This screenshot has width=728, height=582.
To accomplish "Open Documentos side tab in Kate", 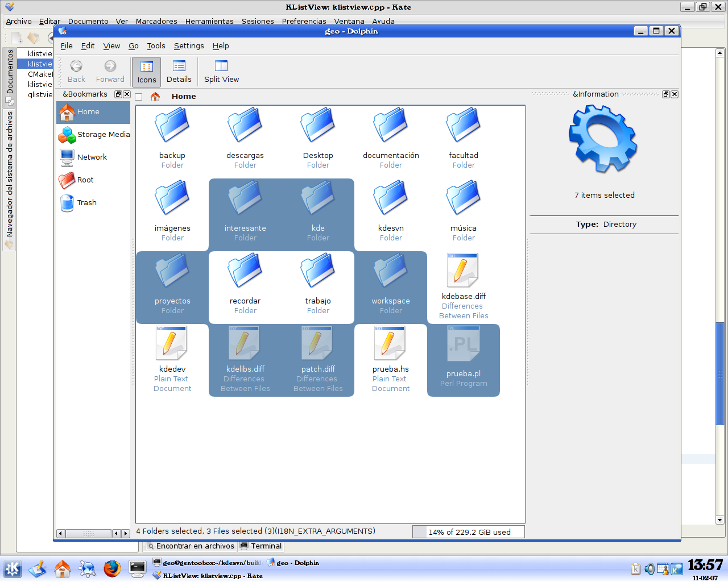I will [10, 77].
